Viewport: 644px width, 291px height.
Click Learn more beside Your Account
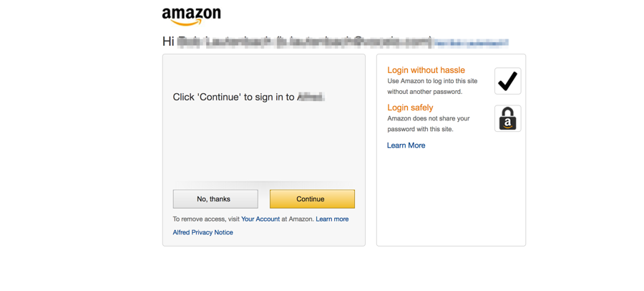point(332,219)
